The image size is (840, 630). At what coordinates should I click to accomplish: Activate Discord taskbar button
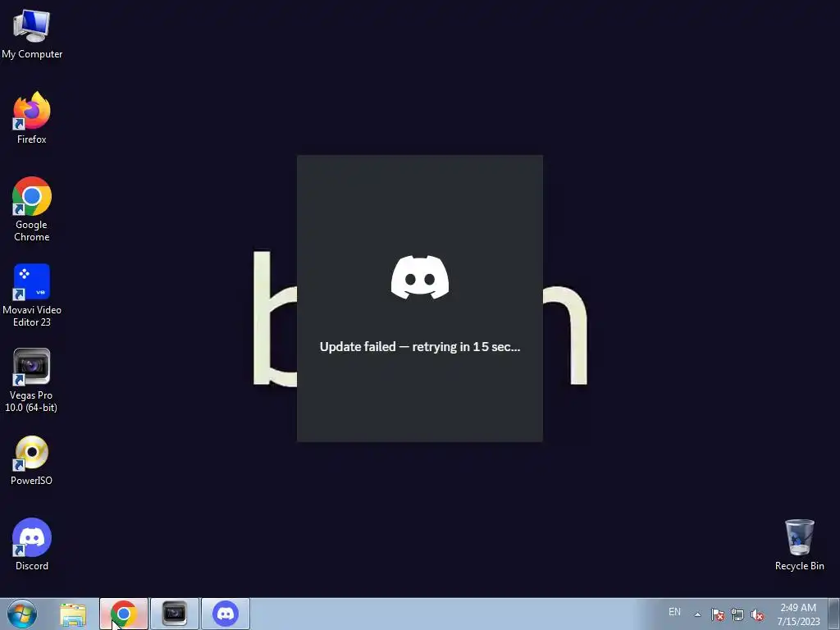[x=226, y=614]
